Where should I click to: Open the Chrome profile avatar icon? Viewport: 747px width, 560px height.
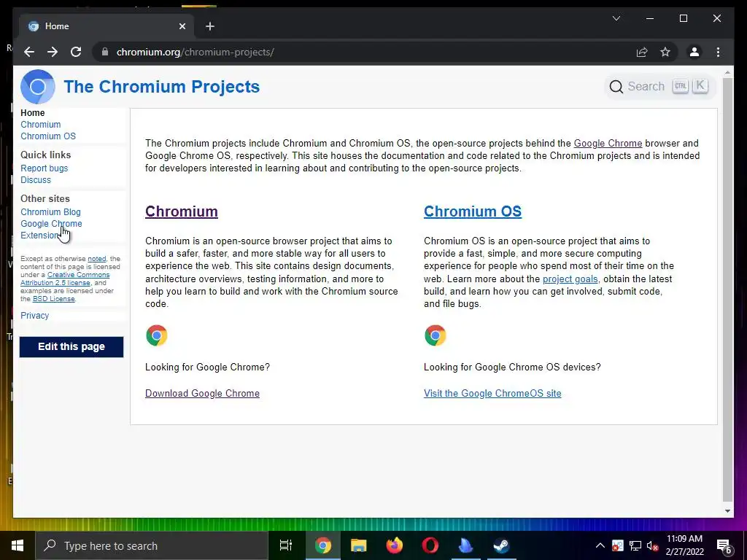click(x=694, y=52)
